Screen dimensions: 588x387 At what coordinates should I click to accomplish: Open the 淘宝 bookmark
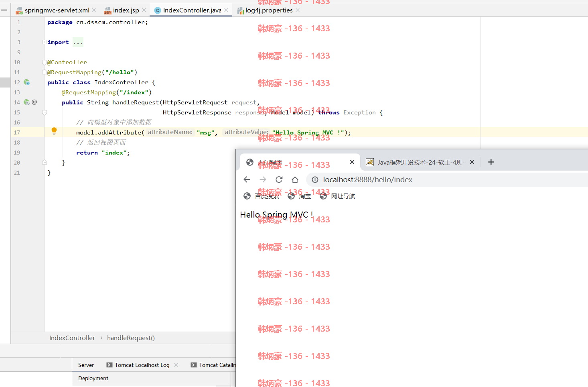[x=300, y=196]
